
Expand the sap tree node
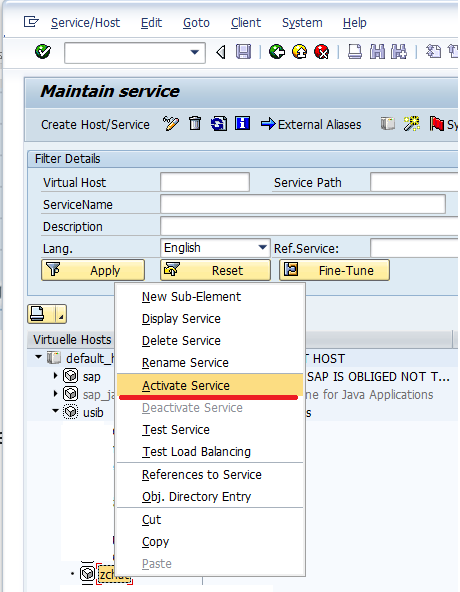[55, 376]
